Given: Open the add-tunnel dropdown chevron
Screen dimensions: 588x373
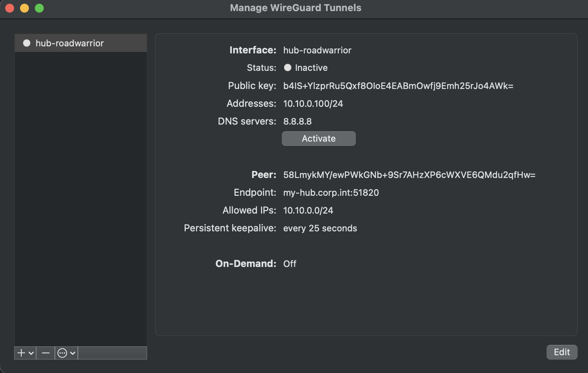Looking at the screenshot, I should pyautogui.click(x=31, y=353).
